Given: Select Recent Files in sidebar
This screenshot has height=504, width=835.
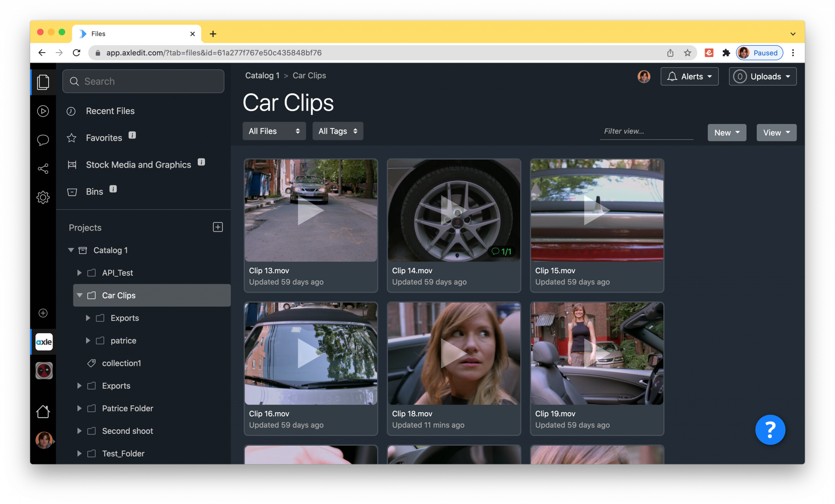Looking at the screenshot, I should pos(110,111).
